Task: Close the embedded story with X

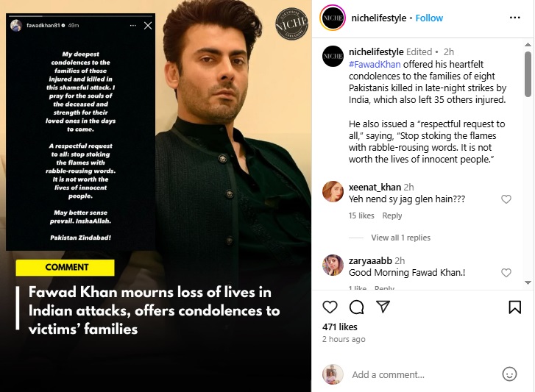Action: coord(148,26)
